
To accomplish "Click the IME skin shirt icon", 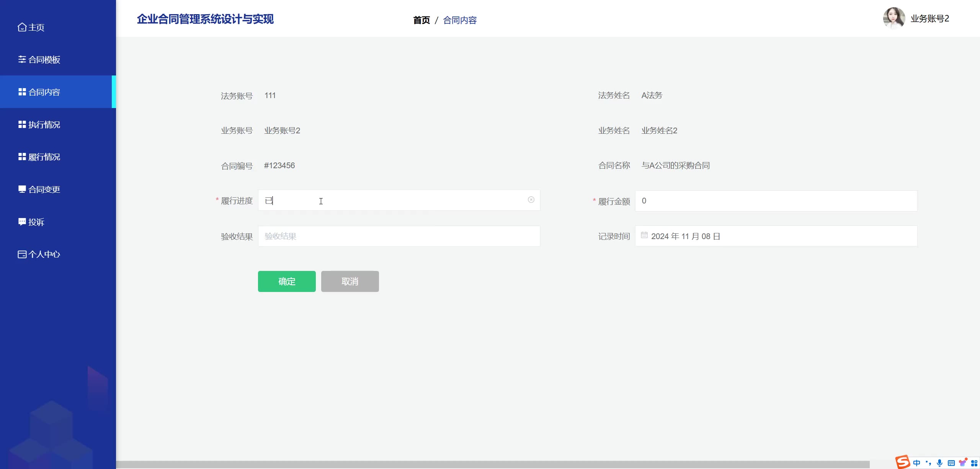I will (962, 463).
